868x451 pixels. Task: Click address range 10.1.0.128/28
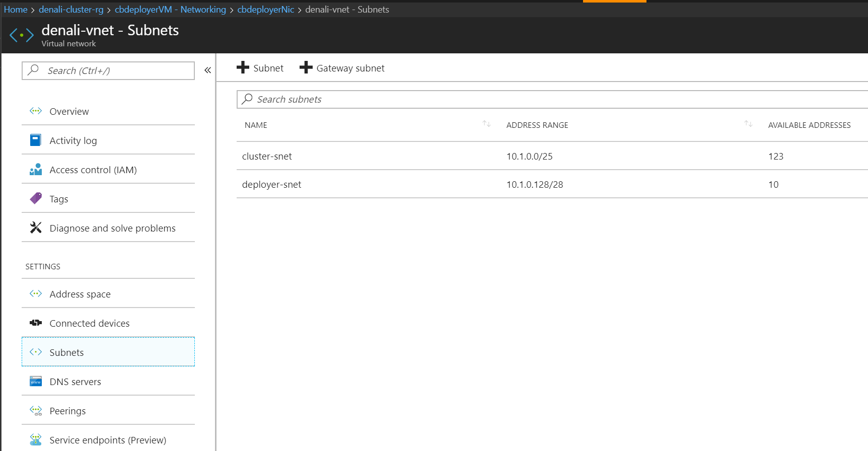point(535,184)
